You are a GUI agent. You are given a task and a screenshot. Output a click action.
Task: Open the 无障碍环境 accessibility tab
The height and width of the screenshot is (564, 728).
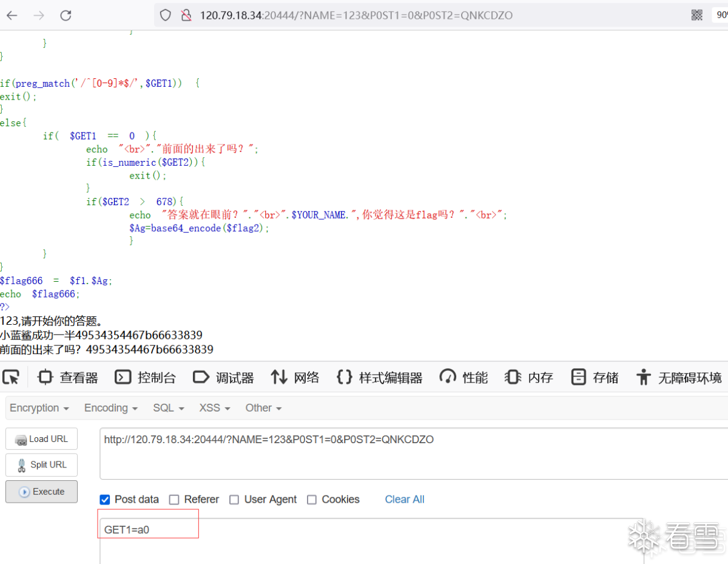(679, 378)
